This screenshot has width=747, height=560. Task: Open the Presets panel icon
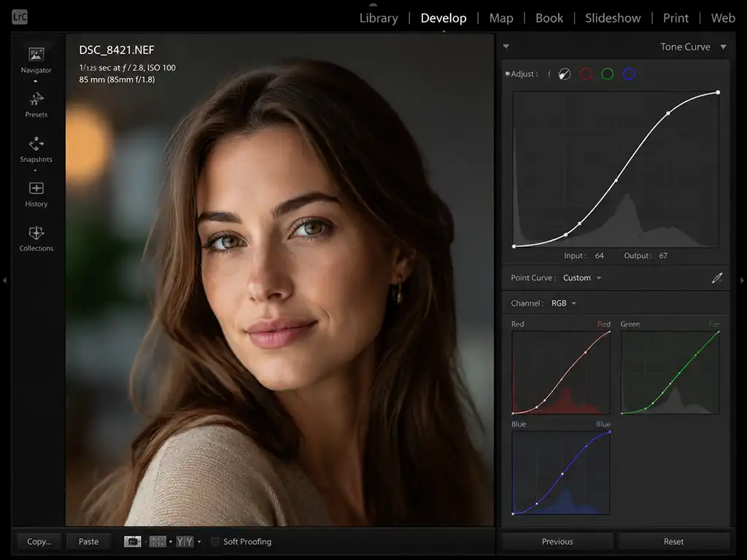(x=36, y=99)
